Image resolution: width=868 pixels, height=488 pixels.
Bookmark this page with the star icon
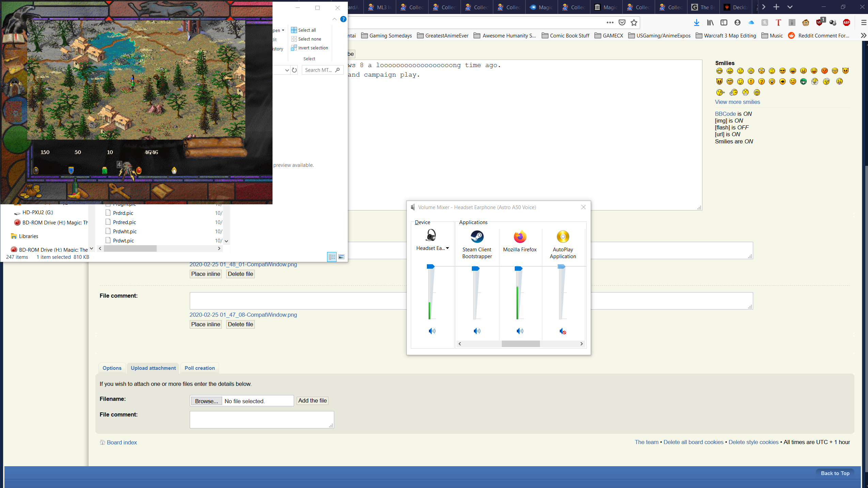634,22
